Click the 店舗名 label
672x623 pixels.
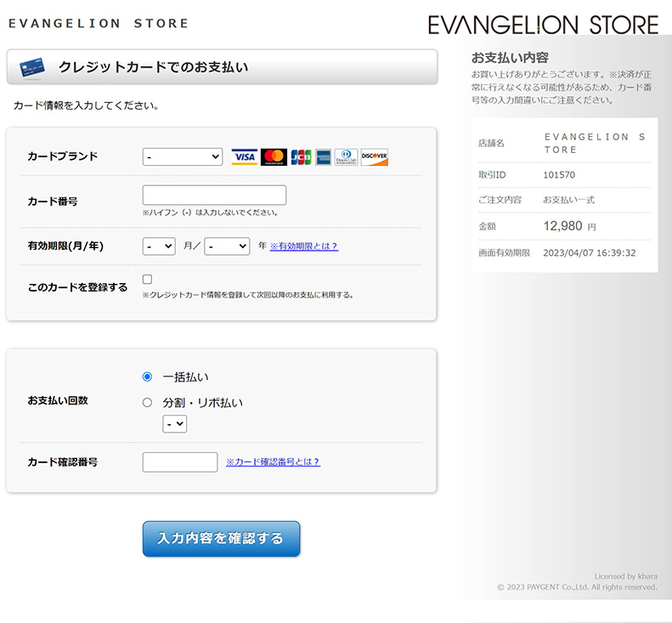coord(491,143)
